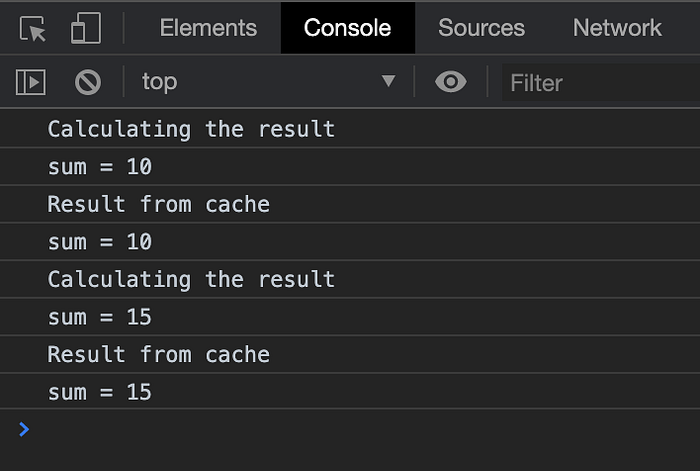Click the second 'Calculating the result' log
This screenshot has height=471, width=700.
click(x=191, y=279)
